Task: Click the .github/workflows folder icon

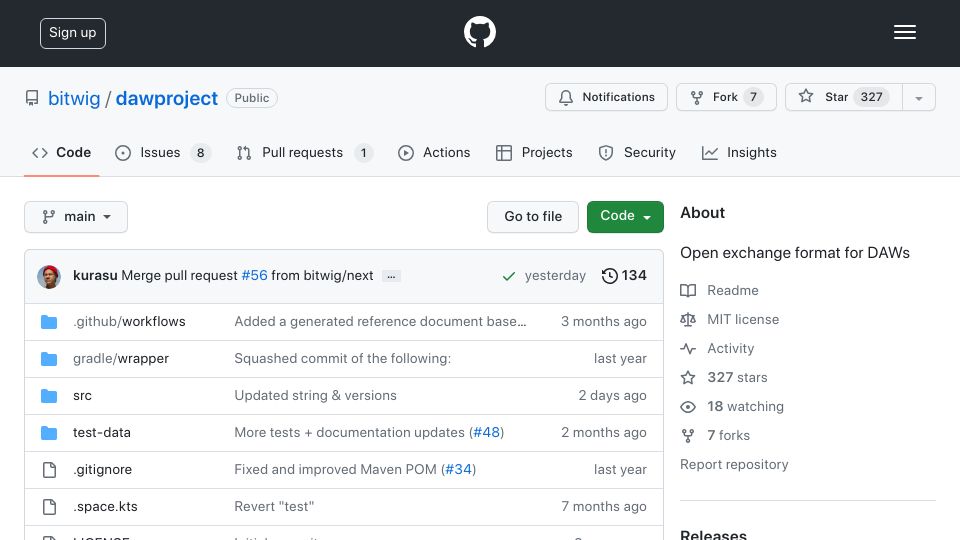Action: pyautogui.click(x=49, y=321)
